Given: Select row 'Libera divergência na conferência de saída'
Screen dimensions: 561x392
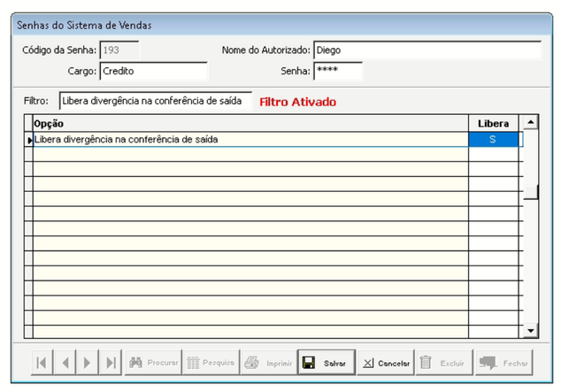Looking at the screenshot, I should point(273,140).
